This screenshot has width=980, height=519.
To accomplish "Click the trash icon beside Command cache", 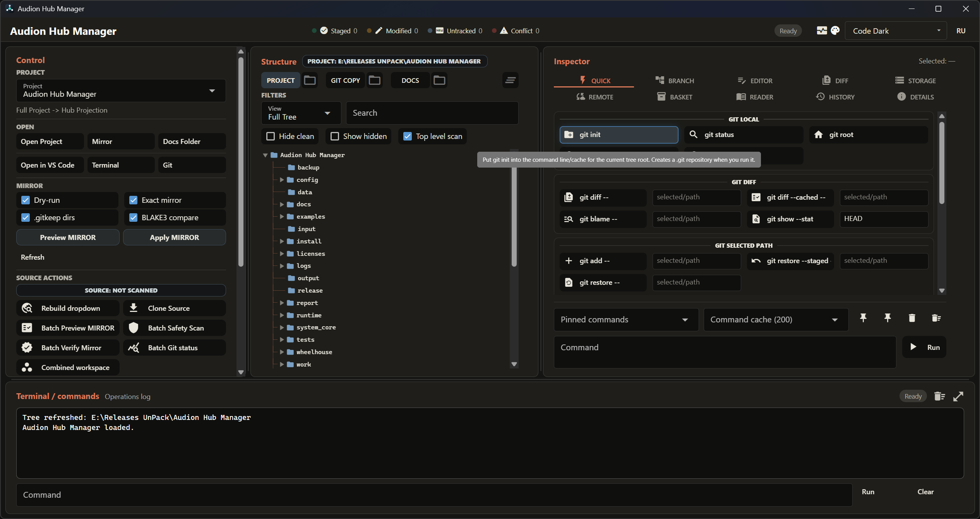I will (x=912, y=318).
